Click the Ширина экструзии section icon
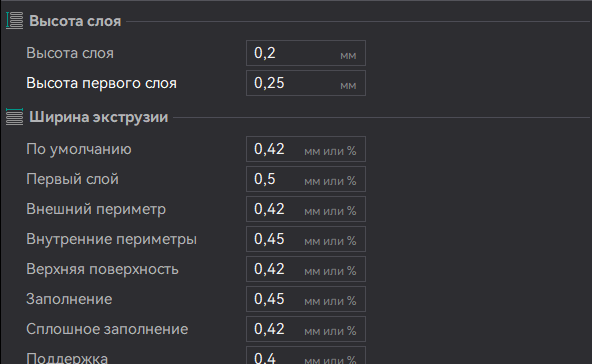This screenshot has height=364, width=592. click(x=14, y=117)
